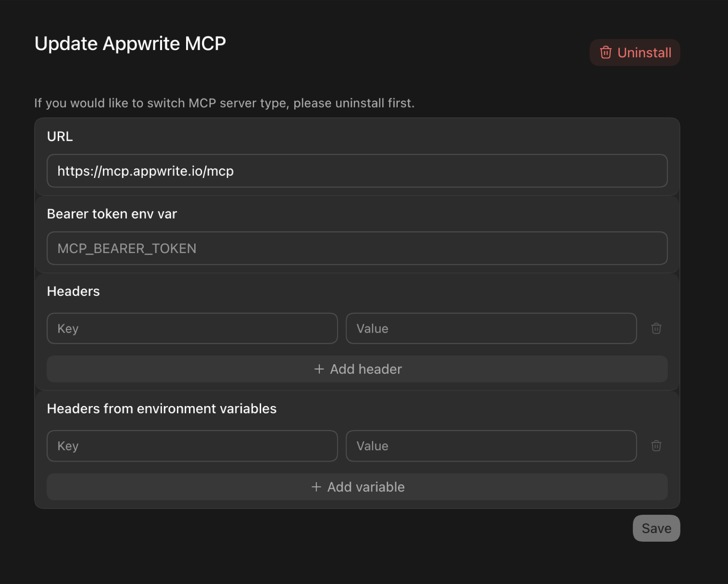This screenshot has width=728, height=584.
Task: Focus the URL input field
Action: (x=357, y=171)
